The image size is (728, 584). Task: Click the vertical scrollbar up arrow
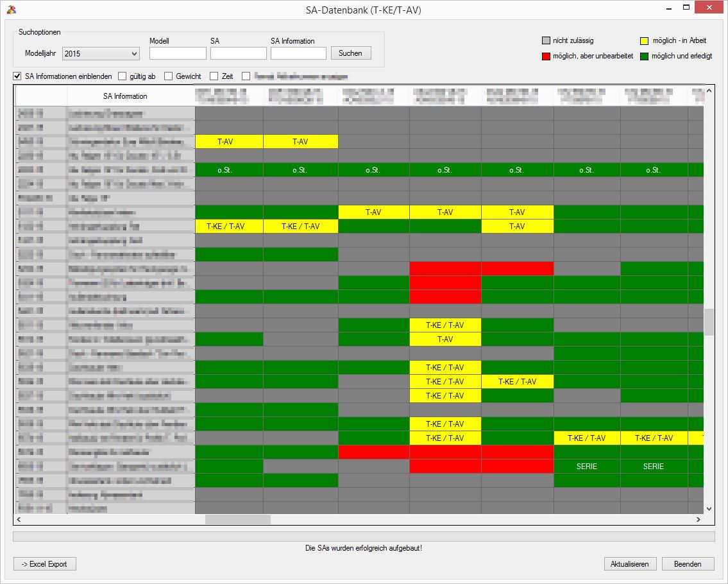coord(709,91)
